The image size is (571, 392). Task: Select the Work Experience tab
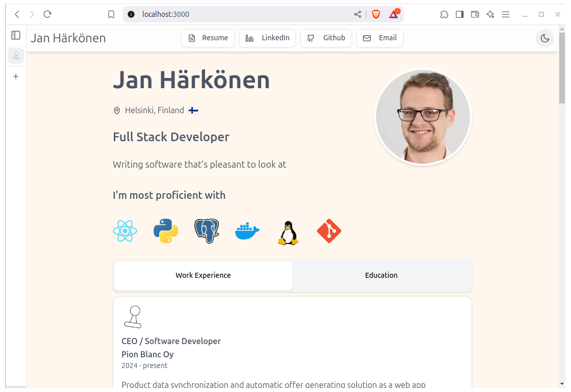(203, 276)
